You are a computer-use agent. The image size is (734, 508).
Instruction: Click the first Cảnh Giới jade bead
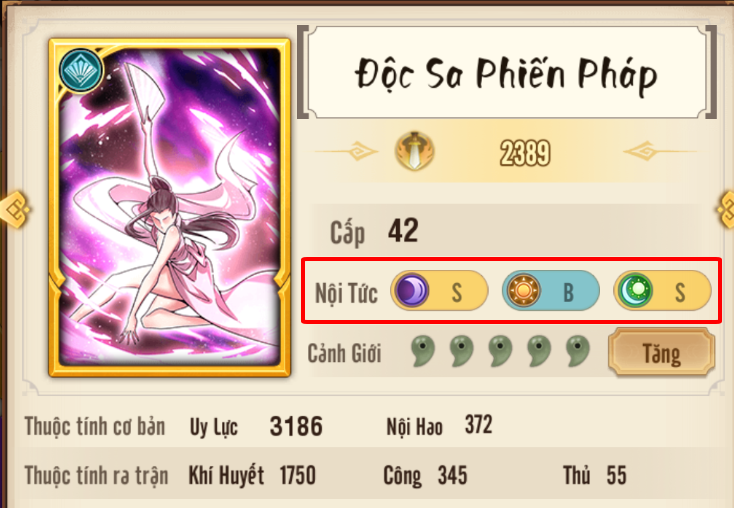(423, 350)
